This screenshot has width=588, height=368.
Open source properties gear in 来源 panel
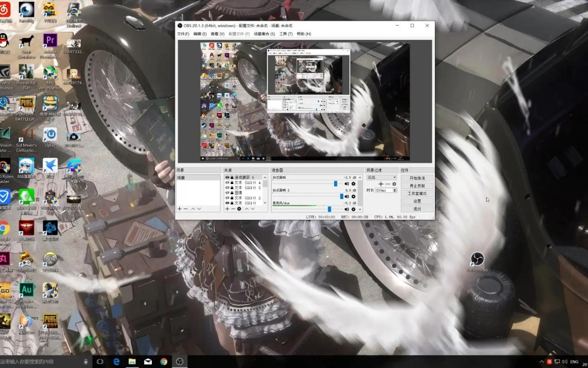[x=239, y=209]
